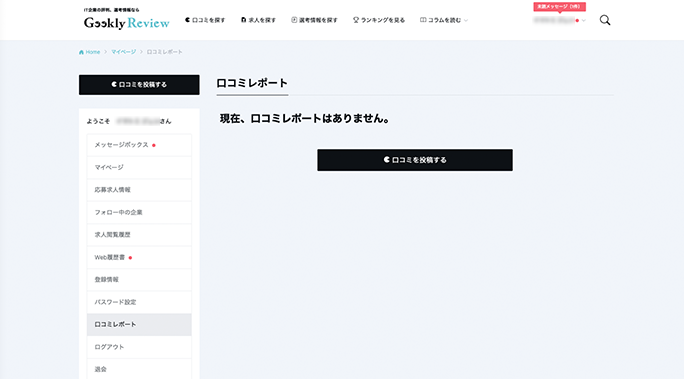Open 求人閲覧履歴 in the sidebar
Screen dimensions: 684x379
tap(139, 235)
